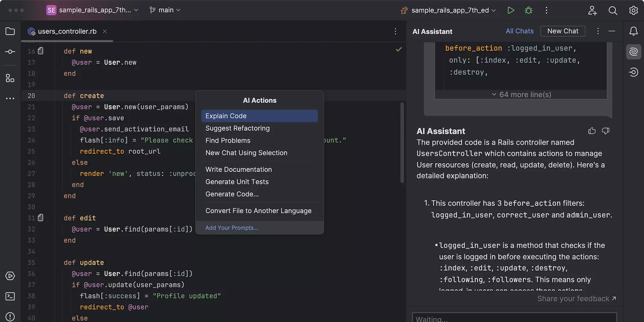Click the thumbs down feedback icon
The width and height of the screenshot is (644, 322).
pos(605,131)
